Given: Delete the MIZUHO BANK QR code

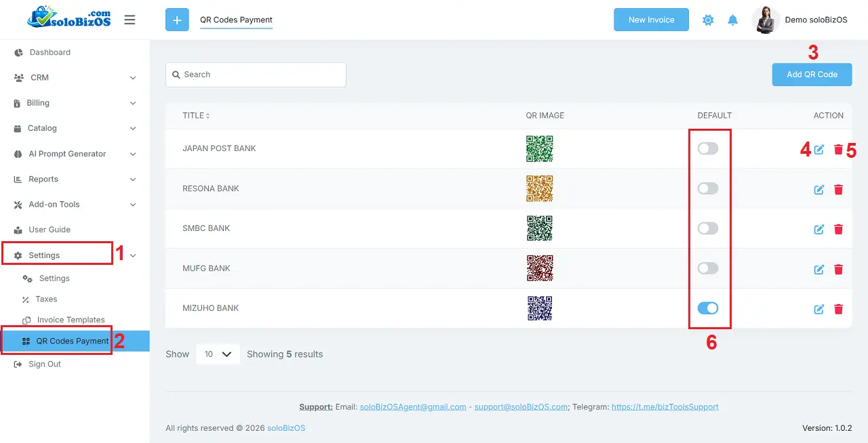Looking at the screenshot, I should pyautogui.click(x=838, y=310).
